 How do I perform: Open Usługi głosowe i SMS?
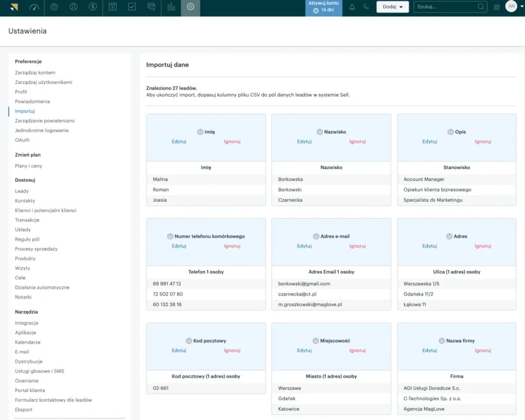tap(39, 371)
